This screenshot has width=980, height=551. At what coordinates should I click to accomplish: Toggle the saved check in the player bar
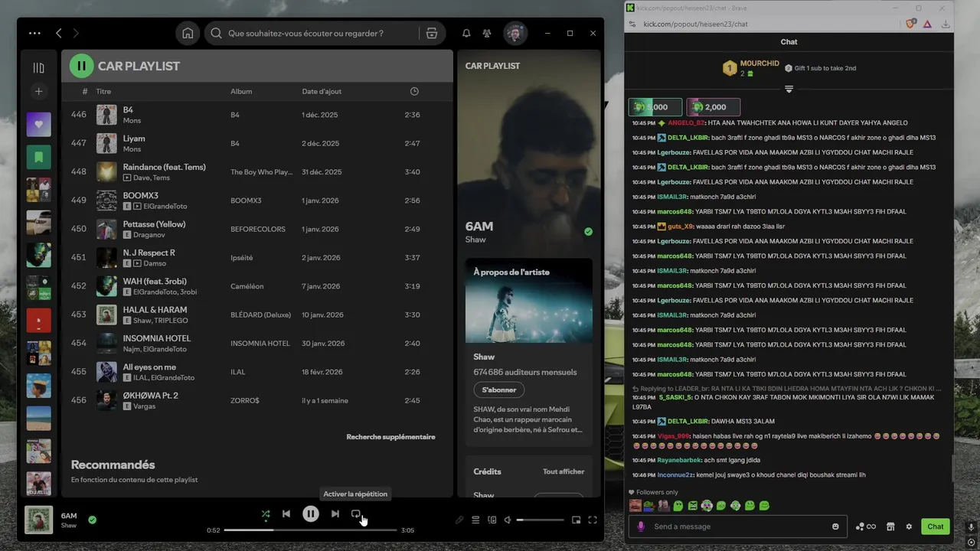click(92, 520)
